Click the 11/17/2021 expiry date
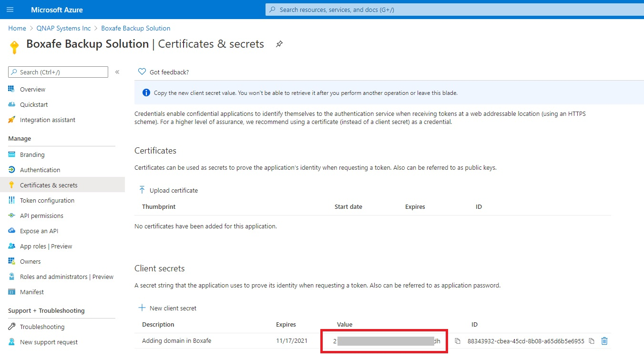The width and height of the screenshot is (644, 360). [292, 341]
